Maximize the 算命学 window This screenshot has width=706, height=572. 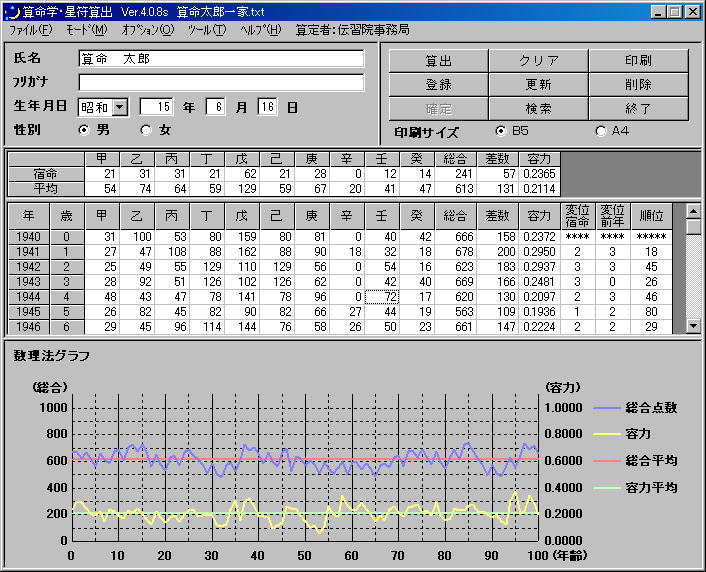675,12
